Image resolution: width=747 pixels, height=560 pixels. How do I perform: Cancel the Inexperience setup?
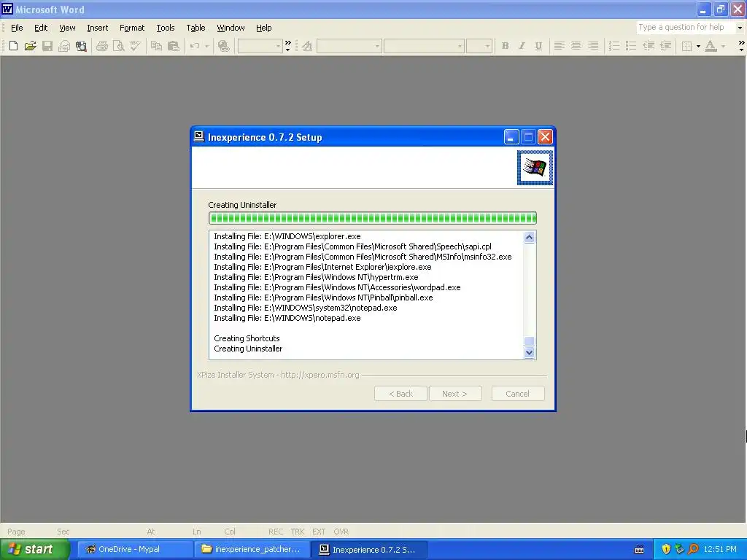(517, 393)
